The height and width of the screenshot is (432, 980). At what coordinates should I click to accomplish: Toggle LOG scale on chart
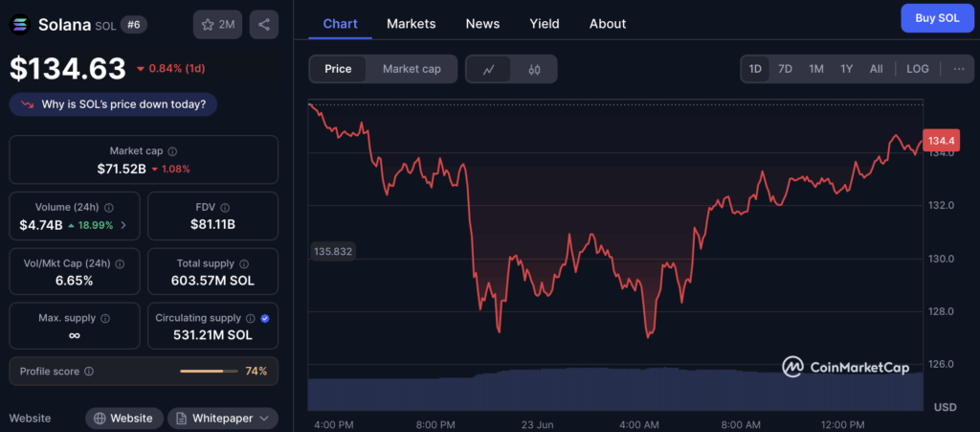click(x=918, y=69)
